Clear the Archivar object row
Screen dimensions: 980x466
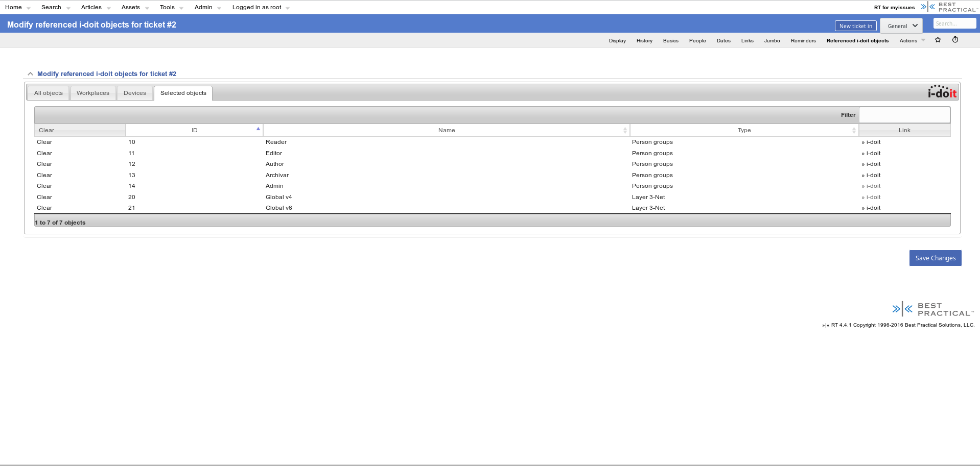[x=44, y=175]
